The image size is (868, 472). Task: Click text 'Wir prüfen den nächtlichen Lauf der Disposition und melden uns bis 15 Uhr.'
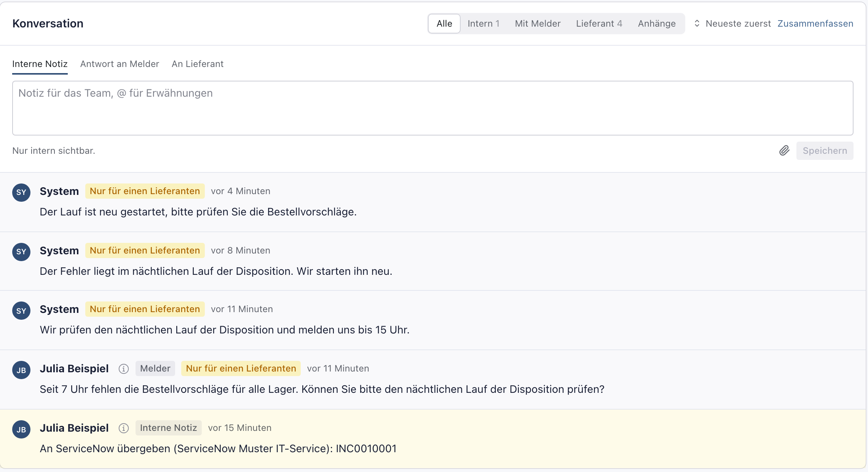coord(225,330)
